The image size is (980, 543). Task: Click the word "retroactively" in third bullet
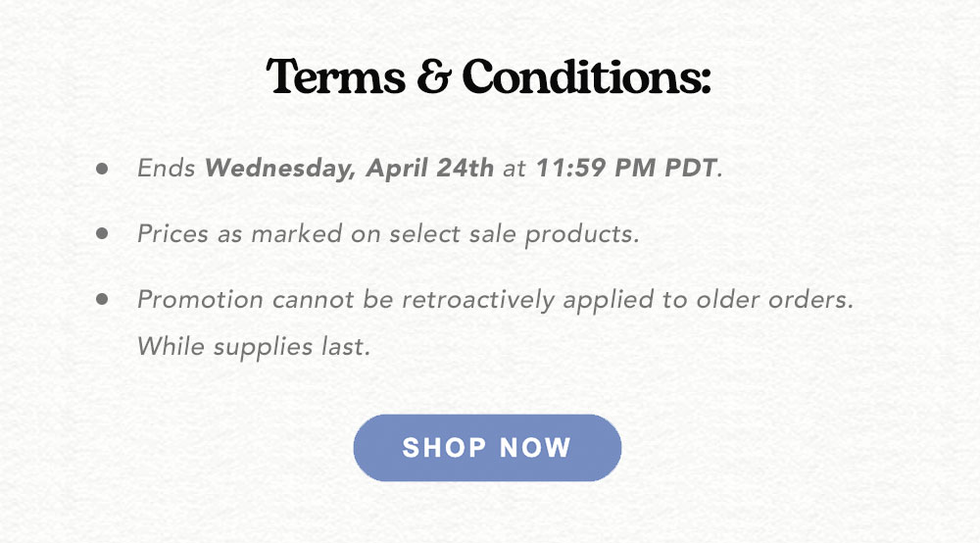pyautogui.click(x=478, y=300)
